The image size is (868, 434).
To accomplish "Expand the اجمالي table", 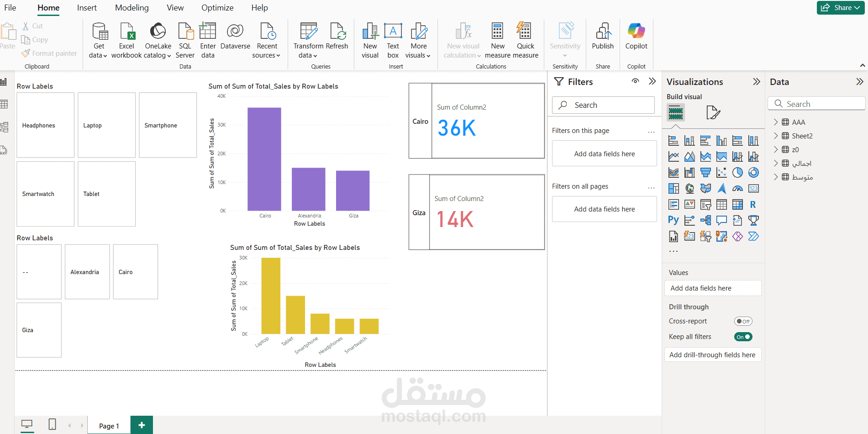I will 776,163.
